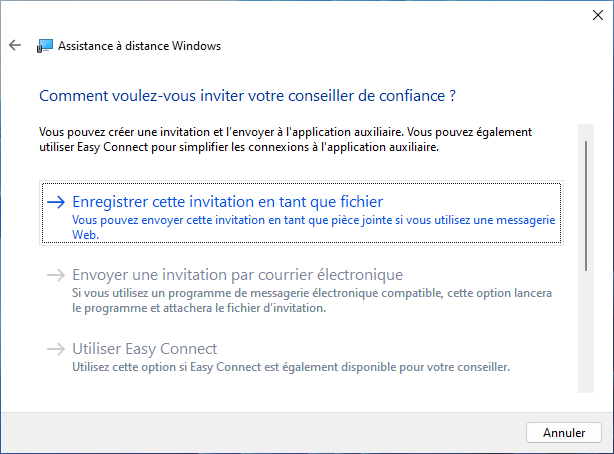Close the Assistance à distance dialog

click(x=598, y=15)
